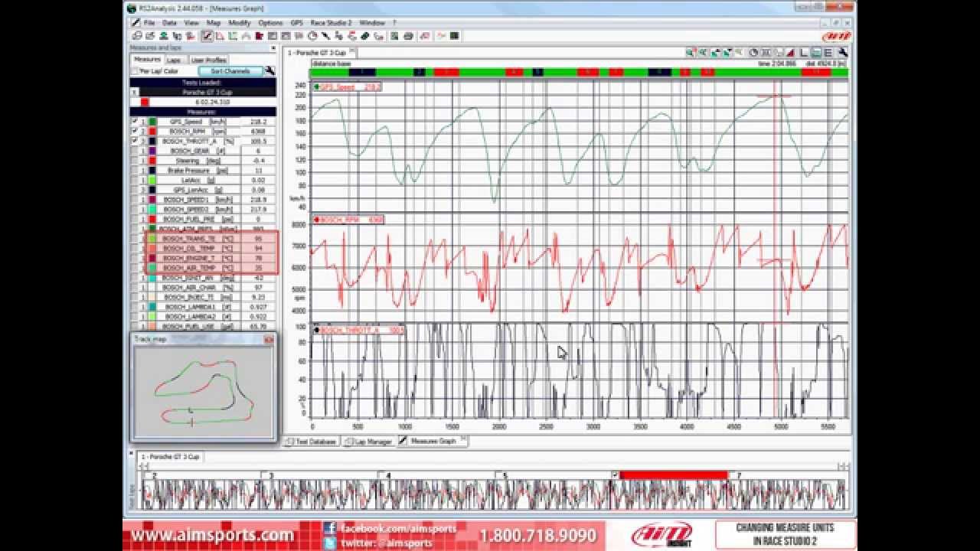
Task: Click the second magnifier in graph toolbar
Action: click(703, 53)
